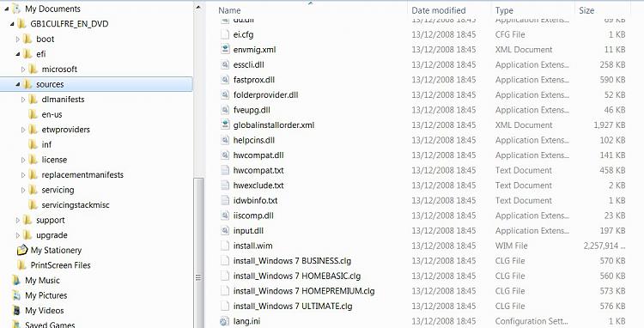Screen dimensions: 644x328
Task: Click the My Stationery folder icon
Action: tap(21, 250)
